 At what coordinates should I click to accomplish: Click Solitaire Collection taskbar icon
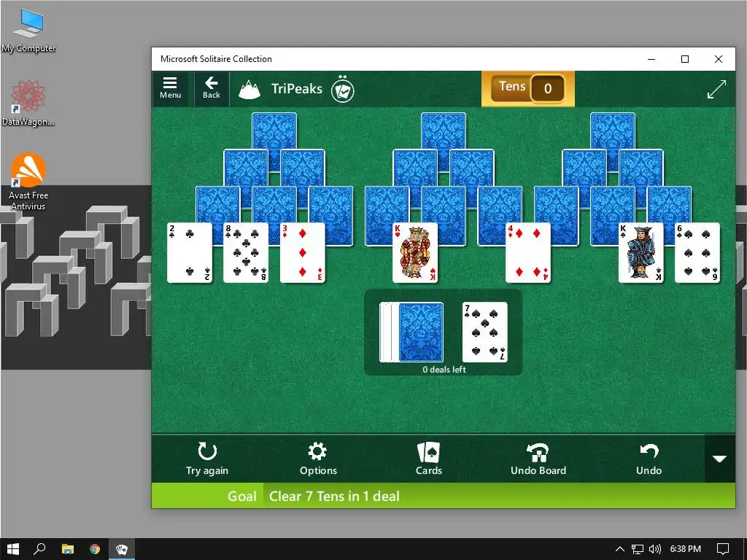pos(122,549)
